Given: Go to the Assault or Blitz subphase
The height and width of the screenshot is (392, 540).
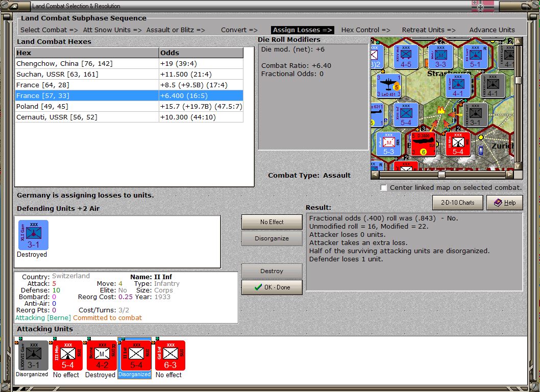Looking at the screenshot, I should pyautogui.click(x=176, y=30).
